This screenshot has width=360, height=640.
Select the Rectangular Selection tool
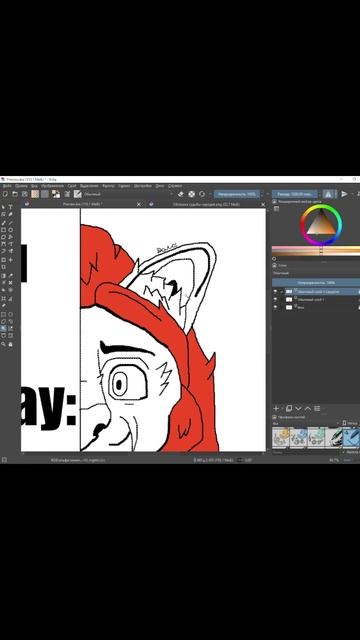[3, 314]
